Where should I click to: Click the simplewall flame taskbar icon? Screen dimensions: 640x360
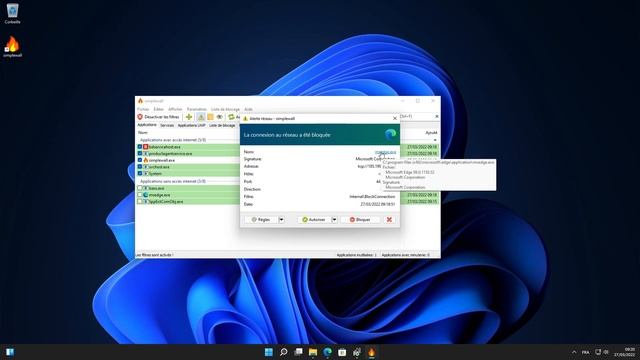point(371,352)
